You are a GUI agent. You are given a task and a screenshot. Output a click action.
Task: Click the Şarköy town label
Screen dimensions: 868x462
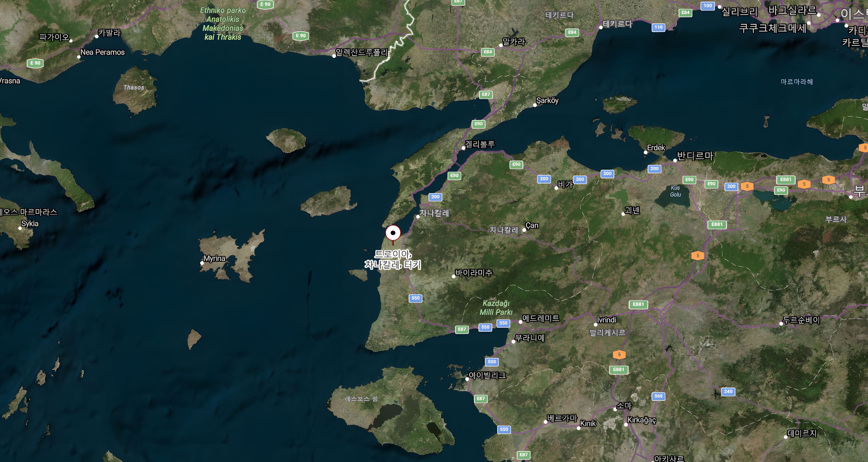[547, 100]
